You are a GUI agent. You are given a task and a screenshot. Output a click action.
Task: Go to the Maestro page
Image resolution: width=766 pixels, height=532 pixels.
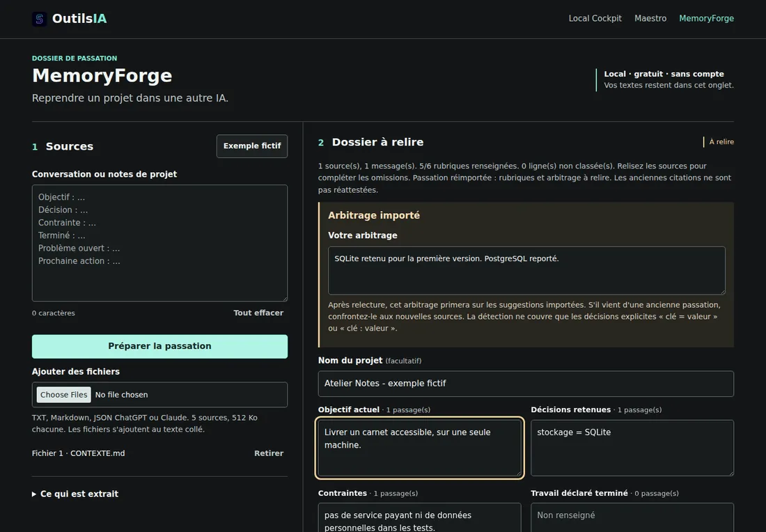click(650, 19)
